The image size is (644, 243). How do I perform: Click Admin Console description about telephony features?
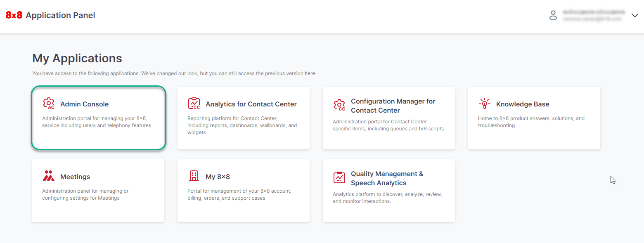pyautogui.click(x=97, y=122)
